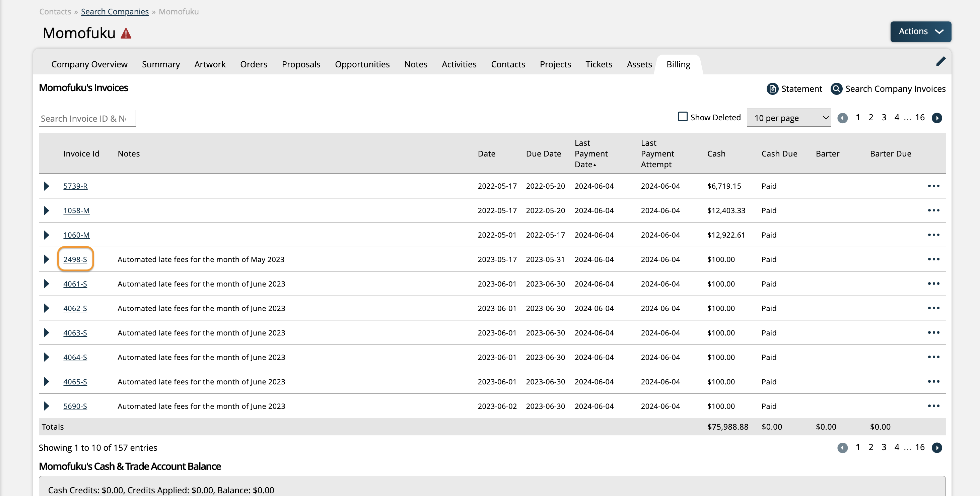Enable the Show Deleted checkbox
The width and height of the screenshot is (980, 496).
683,117
